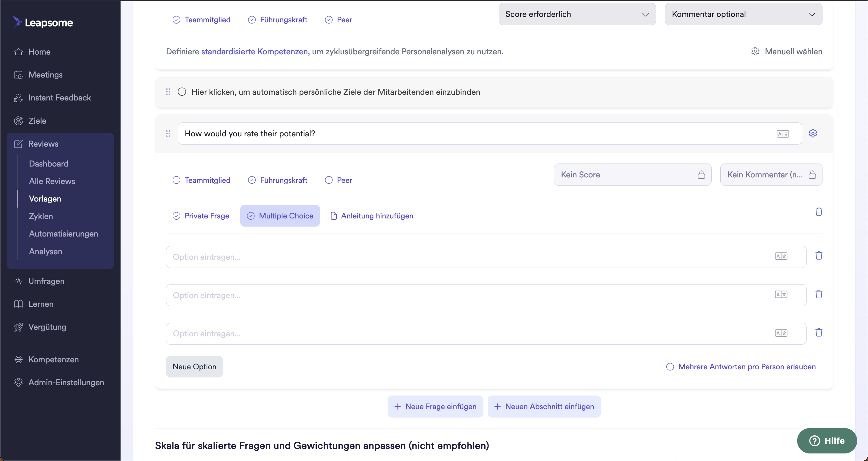Viewport: 868px width, 461px height.
Task: Delete the potential question with trash icon
Action: [x=819, y=211]
